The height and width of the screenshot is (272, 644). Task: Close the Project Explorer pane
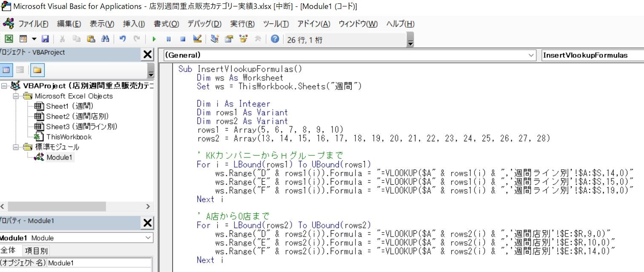(x=147, y=54)
